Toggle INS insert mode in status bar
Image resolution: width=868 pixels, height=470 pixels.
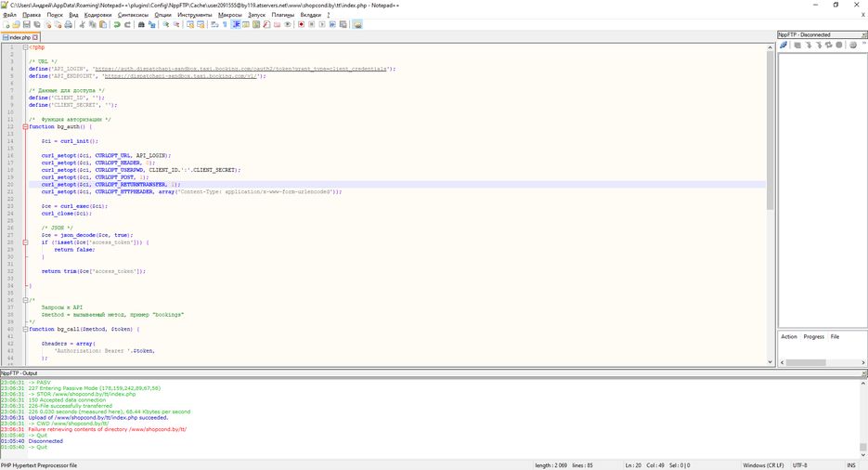851,465
